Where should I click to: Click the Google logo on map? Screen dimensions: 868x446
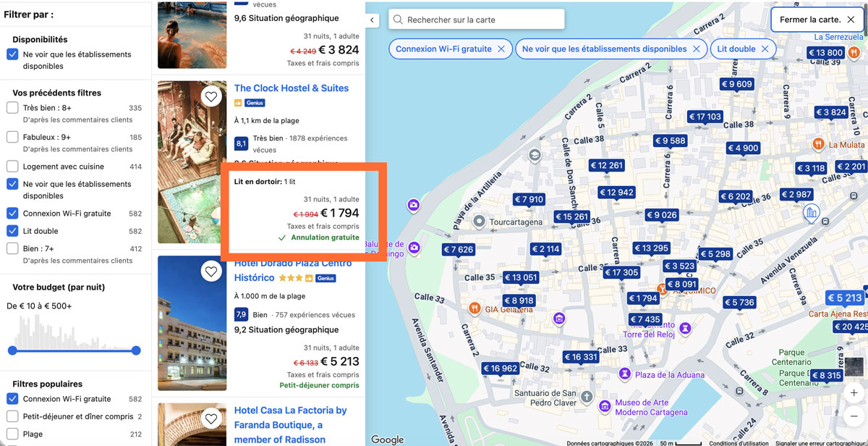tap(387, 439)
